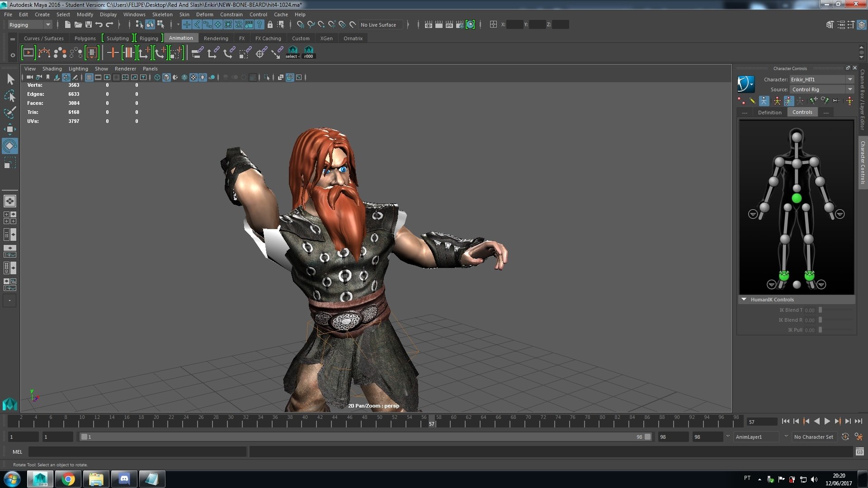Save the scene with the disk icon
Viewport: 868px width, 488px height.
point(89,24)
